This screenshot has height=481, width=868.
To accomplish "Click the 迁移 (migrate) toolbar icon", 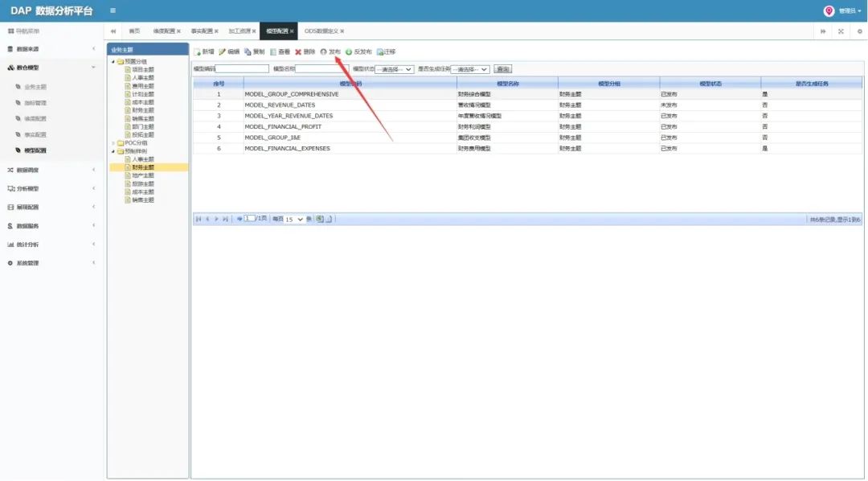I will 379,51.
